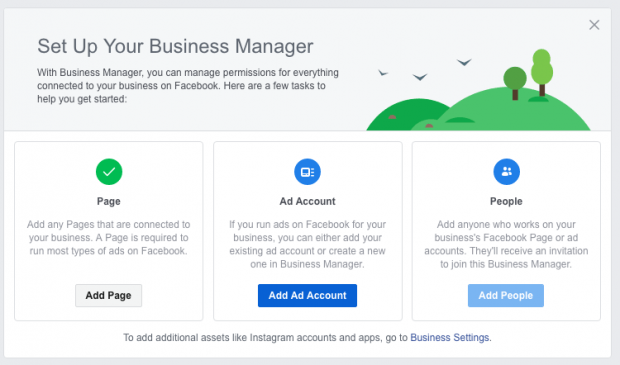The image size is (620, 365).
Task: Click the dark green tree illustration
Action: [515, 83]
